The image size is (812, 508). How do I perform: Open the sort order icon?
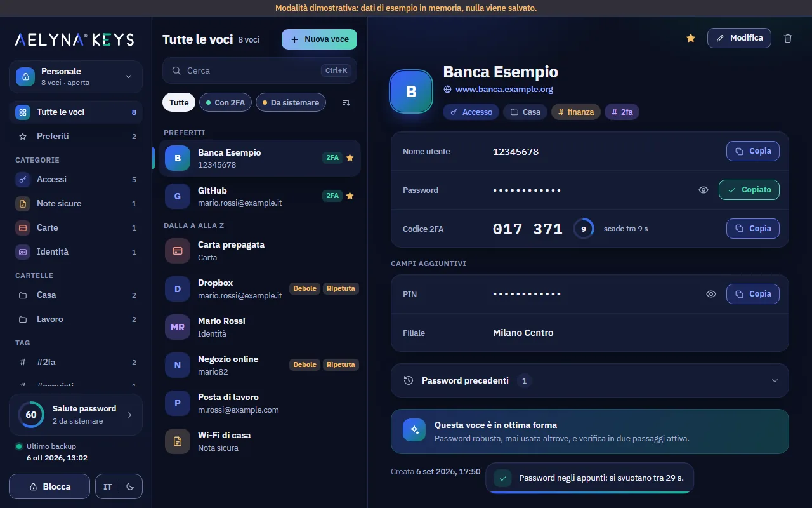pos(346,102)
